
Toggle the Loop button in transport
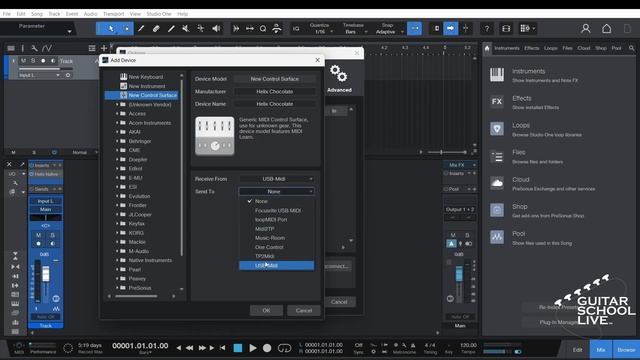pos(284,348)
